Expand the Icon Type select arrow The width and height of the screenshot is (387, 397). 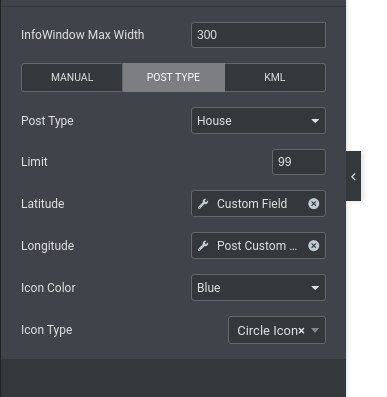(x=315, y=330)
